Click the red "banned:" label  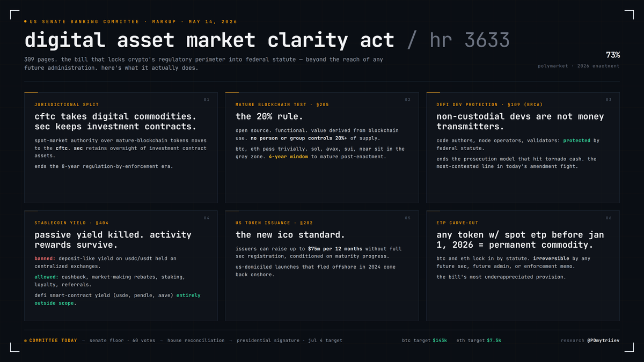pos(45,258)
